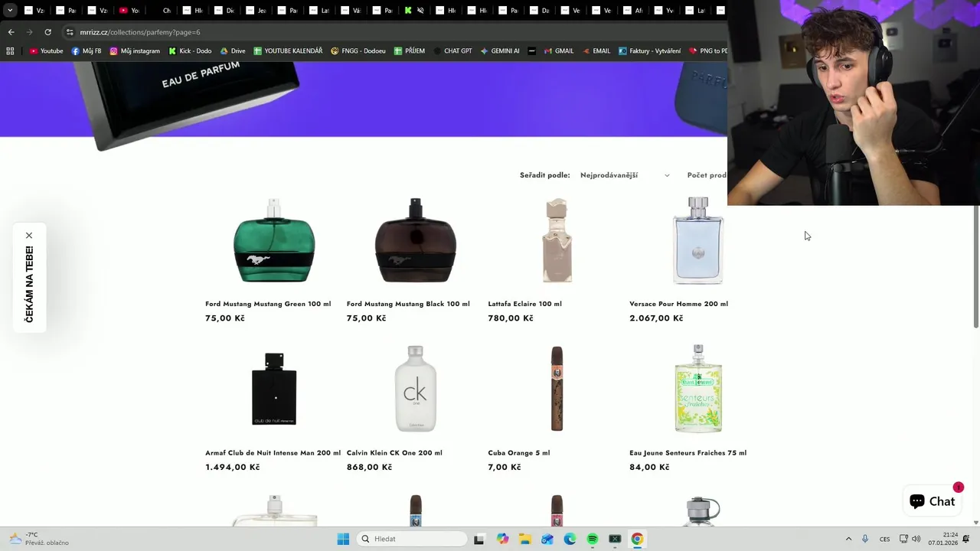Screen dimensions: 980x551
Task: Open Copilot from the taskbar
Action: tap(502, 539)
